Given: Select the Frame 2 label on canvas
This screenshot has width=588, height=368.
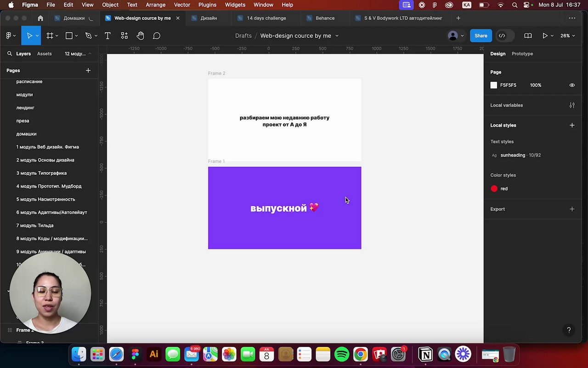Looking at the screenshot, I should pos(216,73).
